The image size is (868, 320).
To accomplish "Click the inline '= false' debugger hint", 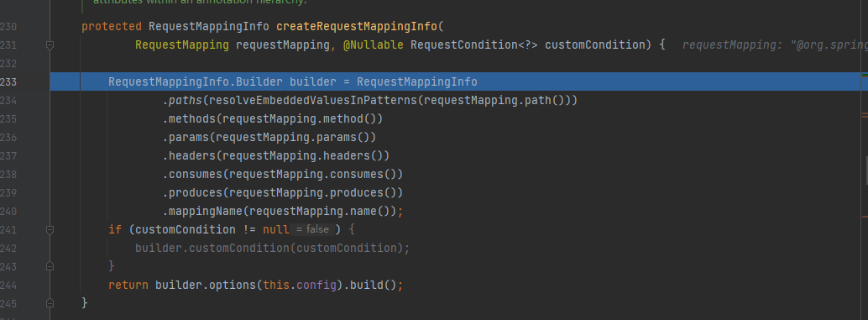I will click(312, 230).
